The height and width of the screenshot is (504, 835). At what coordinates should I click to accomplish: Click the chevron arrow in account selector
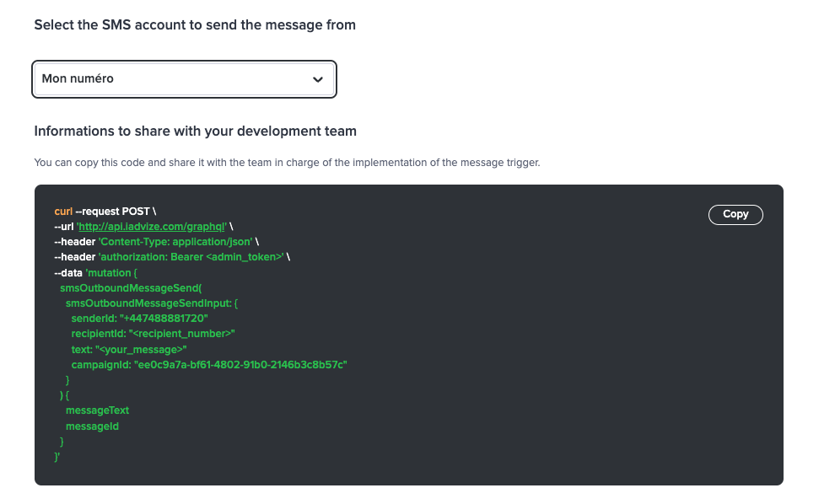pos(318,79)
